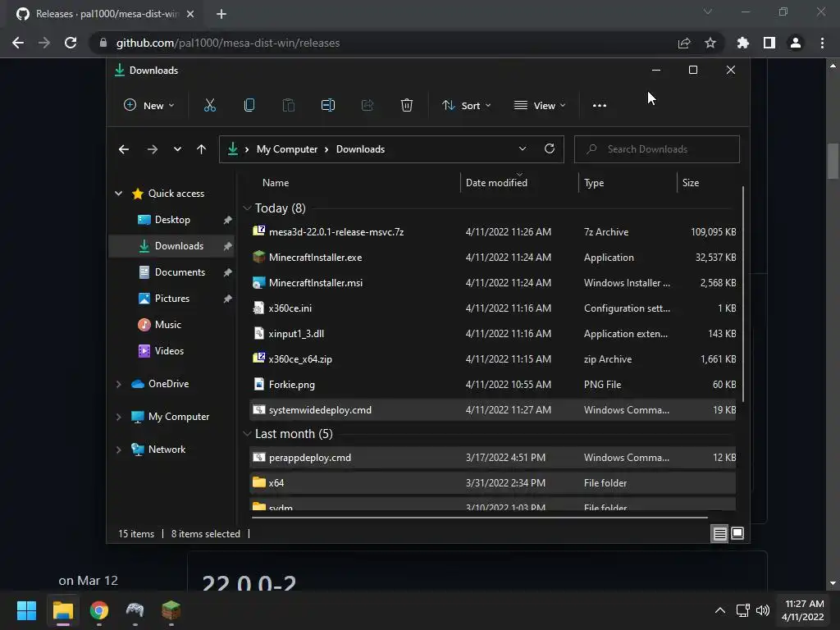The image size is (840, 630).
Task: Click the Rename icon in toolbar
Action: coord(328,105)
